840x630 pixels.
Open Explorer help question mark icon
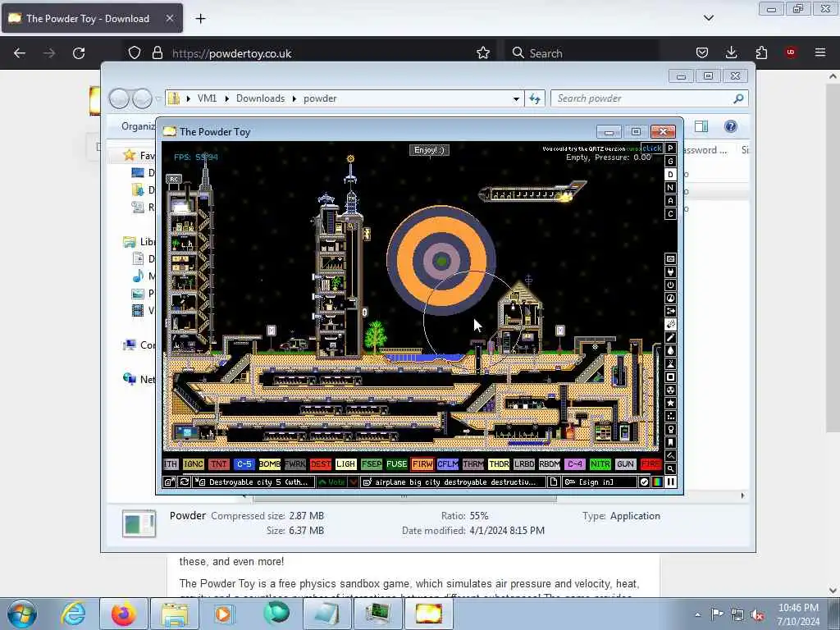pos(730,126)
